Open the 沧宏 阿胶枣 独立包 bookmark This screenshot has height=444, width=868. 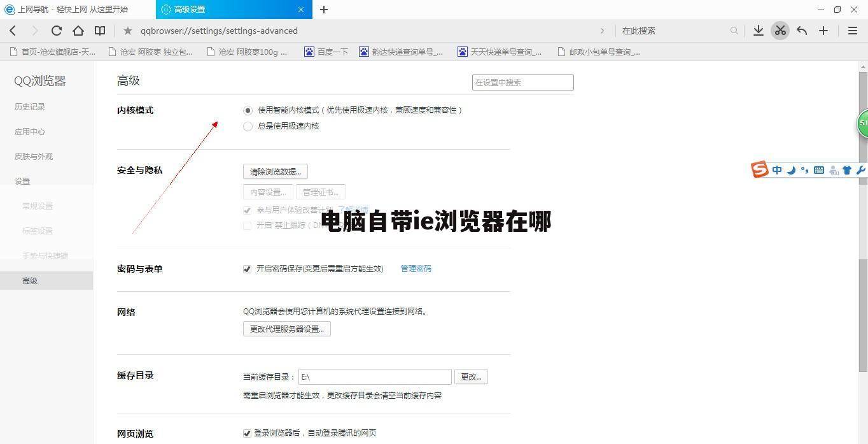pyautogui.click(x=151, y=52)
